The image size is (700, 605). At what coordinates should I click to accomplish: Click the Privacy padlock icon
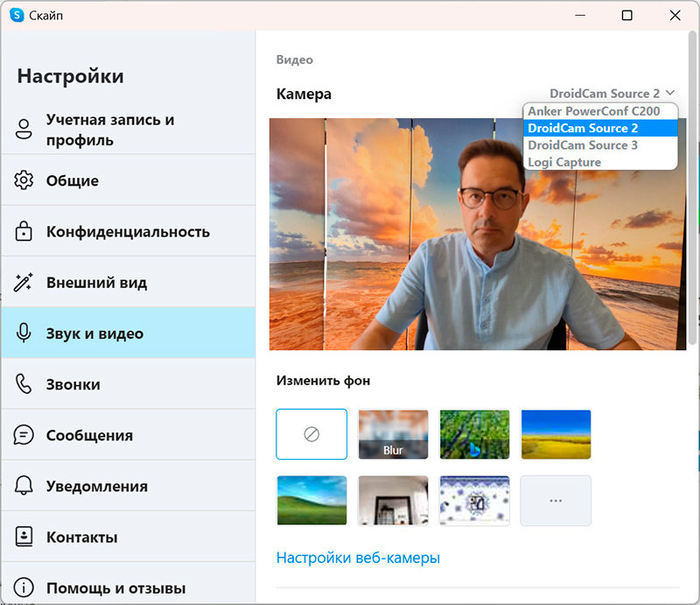pyautogui.click(x=24, y=232)
